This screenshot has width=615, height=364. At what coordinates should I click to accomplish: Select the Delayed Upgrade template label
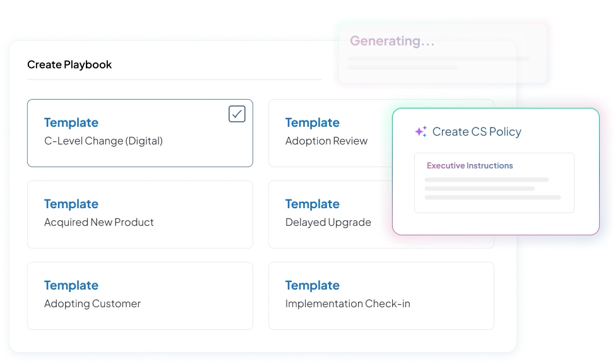tap(328, 223)
